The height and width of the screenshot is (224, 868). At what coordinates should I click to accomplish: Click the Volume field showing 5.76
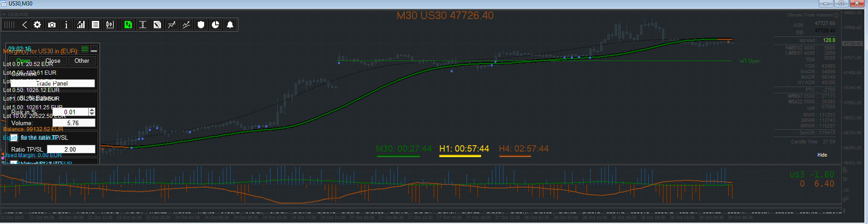74,123
